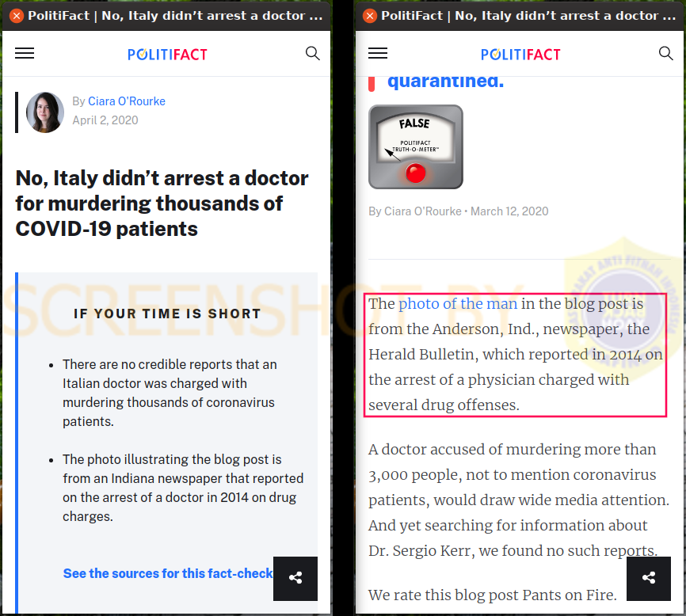Follow the 'photo of the man' link

[x=458, y=303]
